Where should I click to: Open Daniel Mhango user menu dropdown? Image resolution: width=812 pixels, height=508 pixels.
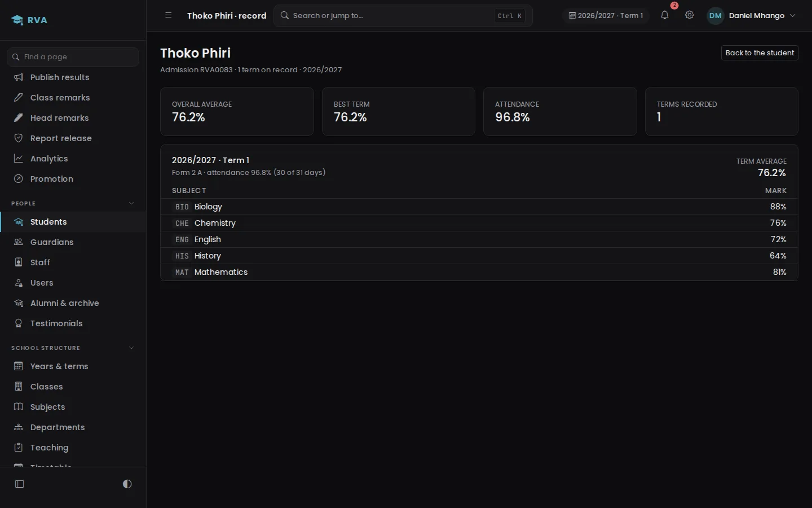coord(751,15)
